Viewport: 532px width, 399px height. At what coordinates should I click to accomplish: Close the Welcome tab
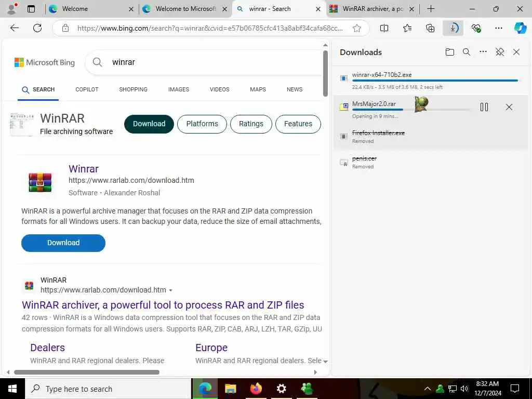pos(131,9)
